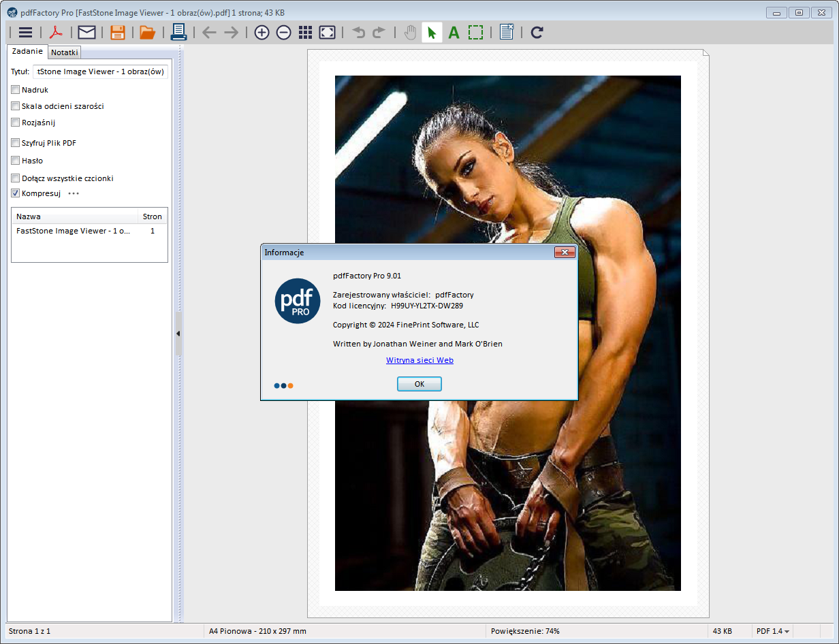Viewport: 839px width, 644px height.
Task: Click the license code text H99UY-YL2TX-DW289
Action: tap(427, 306)
